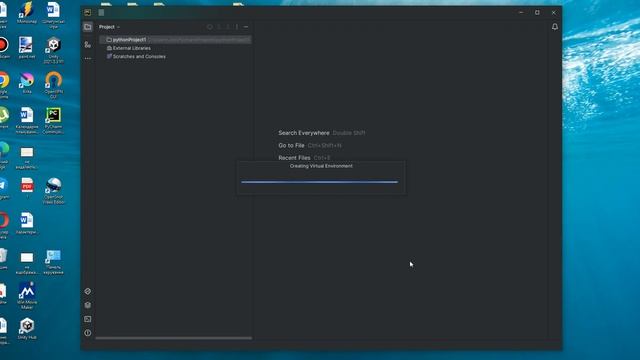Open the Terminal tool window
This screenshot has height=360, width=640.
click(x=88, y=319)
